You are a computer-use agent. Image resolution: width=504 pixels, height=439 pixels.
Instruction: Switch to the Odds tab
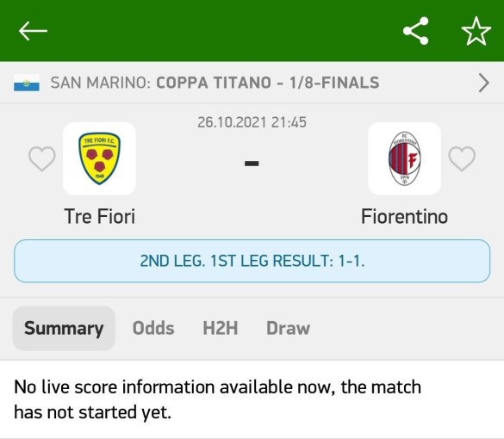153,328
